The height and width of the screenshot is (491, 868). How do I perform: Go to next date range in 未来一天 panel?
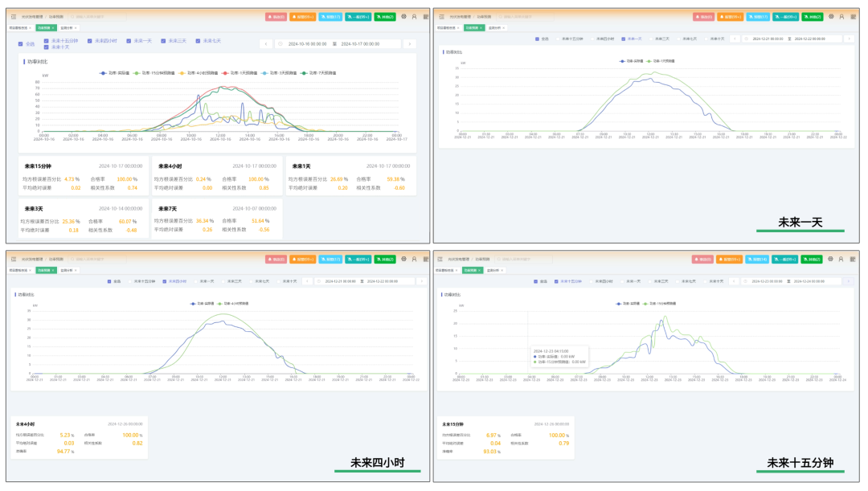click(x=848, y=39)
